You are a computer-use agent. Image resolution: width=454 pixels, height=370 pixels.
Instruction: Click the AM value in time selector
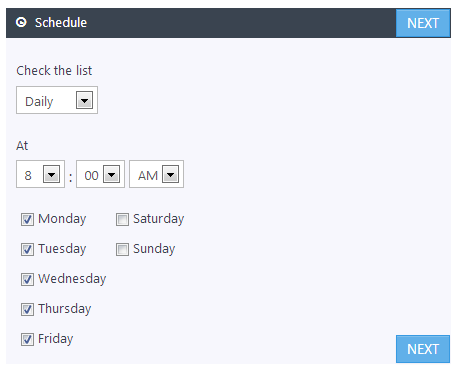[148, 175]
